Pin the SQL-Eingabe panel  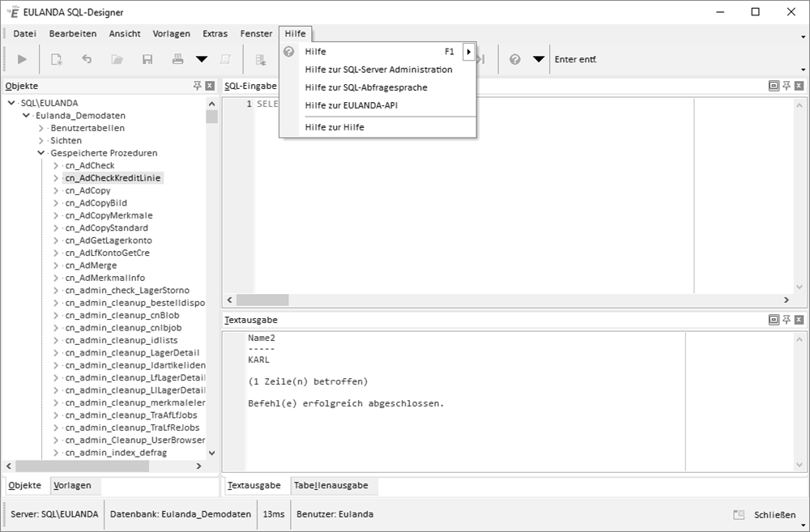787,86
